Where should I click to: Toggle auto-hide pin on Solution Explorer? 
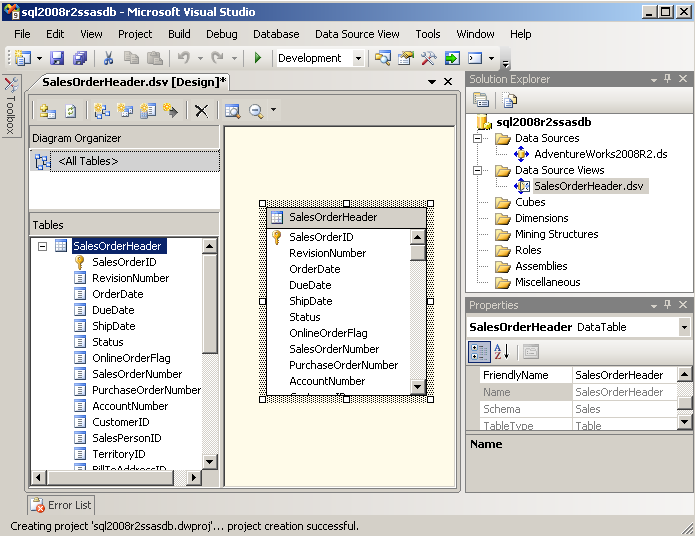pos(668,79)
